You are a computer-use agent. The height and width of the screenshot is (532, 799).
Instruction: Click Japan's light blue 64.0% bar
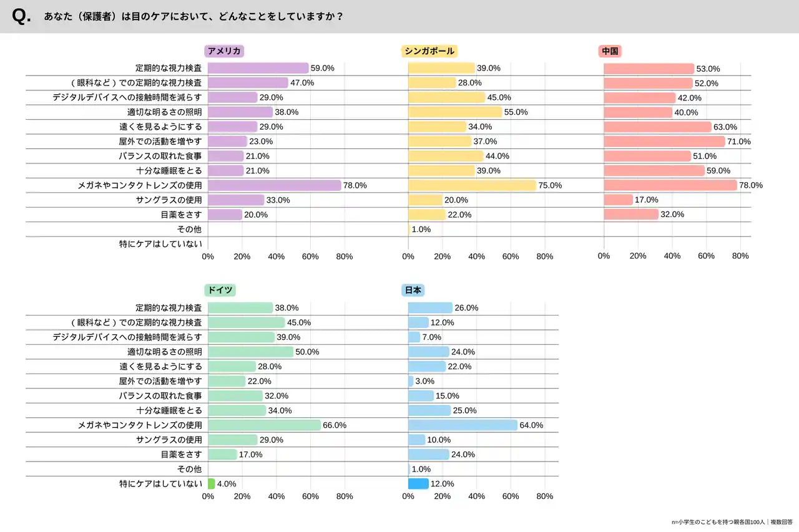tap(463, 425)
